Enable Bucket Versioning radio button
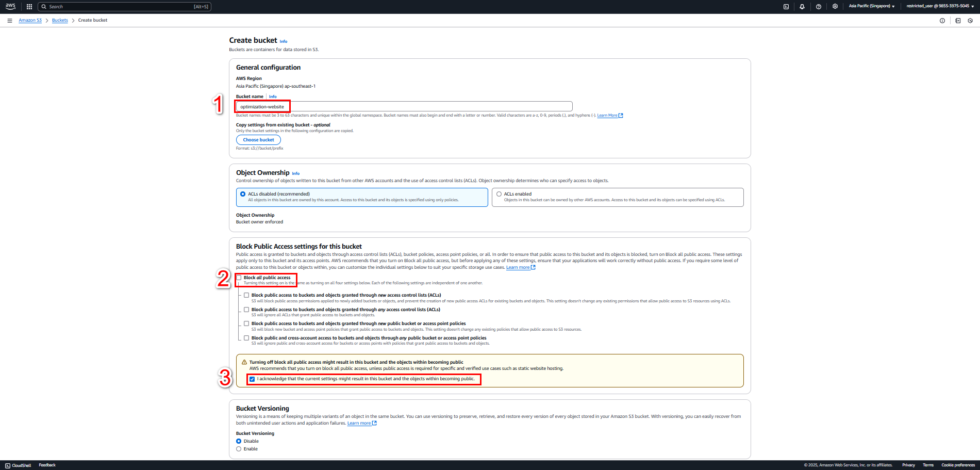This screenshot has width=980, height=470. point(239,449)
